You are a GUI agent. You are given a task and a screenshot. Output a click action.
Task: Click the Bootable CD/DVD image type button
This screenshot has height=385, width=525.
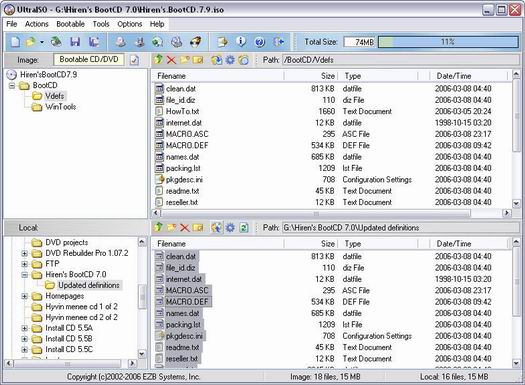click(89, 60)
